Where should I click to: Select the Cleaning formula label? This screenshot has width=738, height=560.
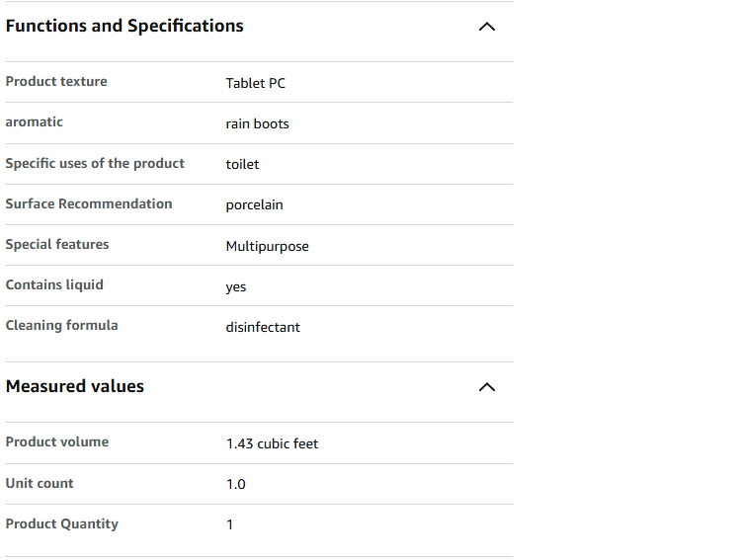[61, 325]
